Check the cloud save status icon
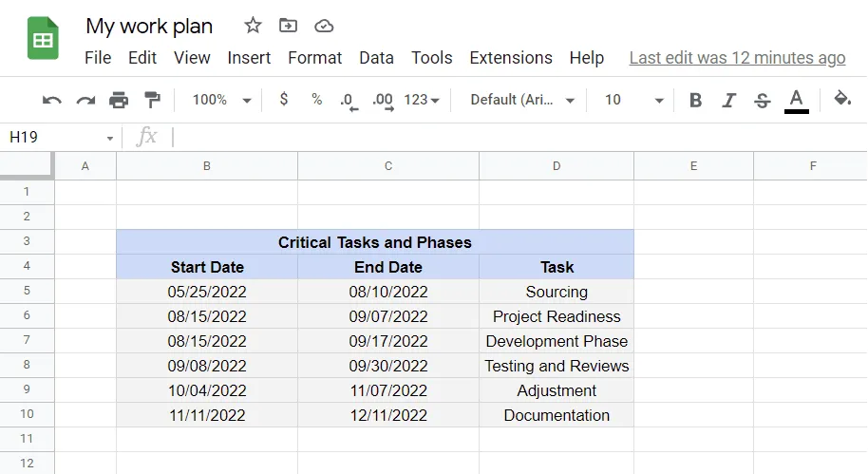The height and width of the screenshot is (474, 868). coord(324,26)
